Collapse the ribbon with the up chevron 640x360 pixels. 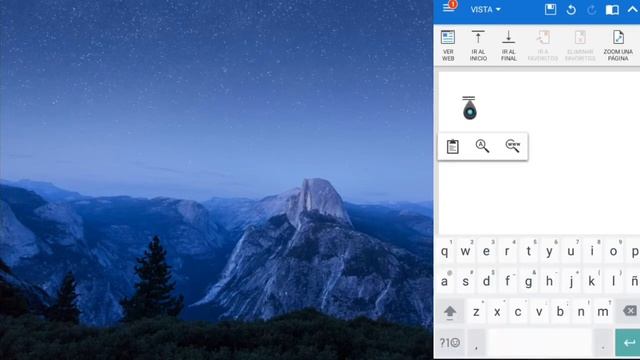[x=633, y=9]
